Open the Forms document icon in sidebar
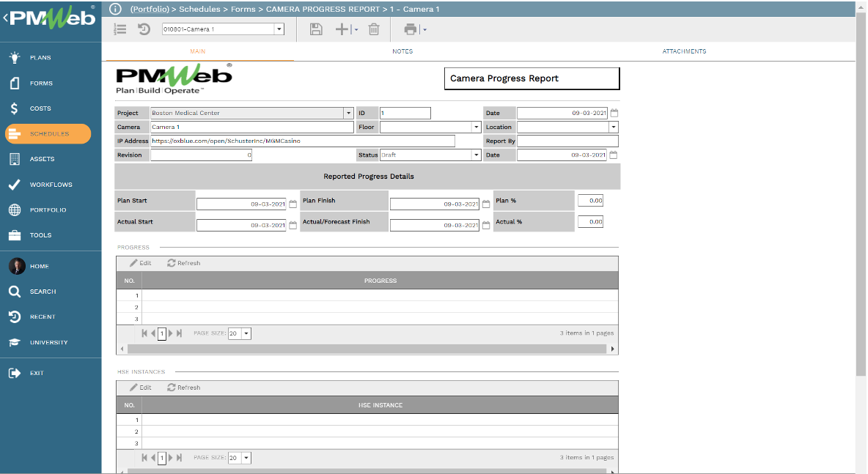Image resolution: width=868 pixels, height=474 pixels. click(15, 83)
